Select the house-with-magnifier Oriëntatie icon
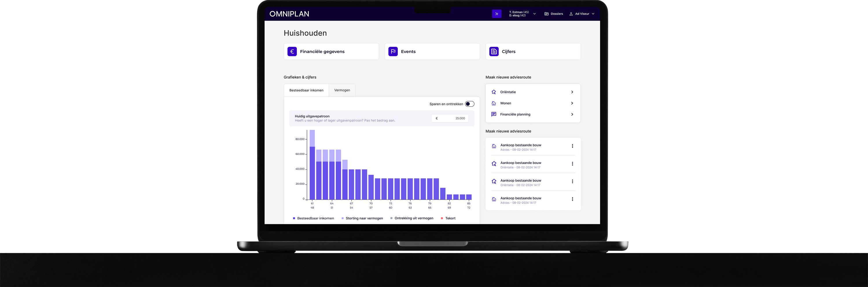Image resolution: width=868 pixels, height=287 pixels. (x=494, y=92)
